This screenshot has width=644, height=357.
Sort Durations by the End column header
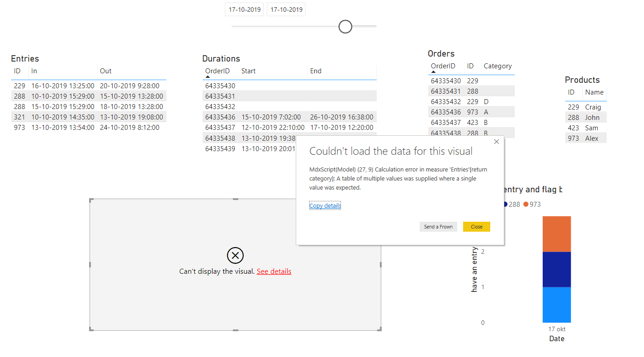(x=316, y=71)
